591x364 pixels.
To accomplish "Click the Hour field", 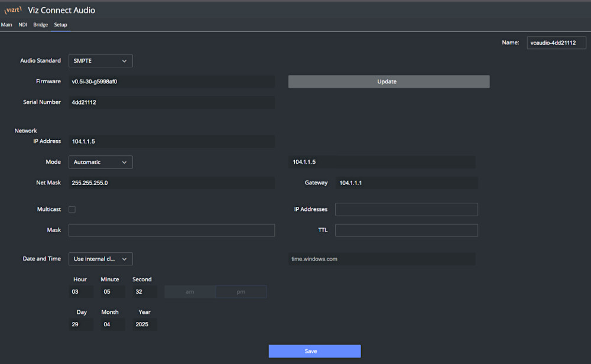I will [80, 292].
